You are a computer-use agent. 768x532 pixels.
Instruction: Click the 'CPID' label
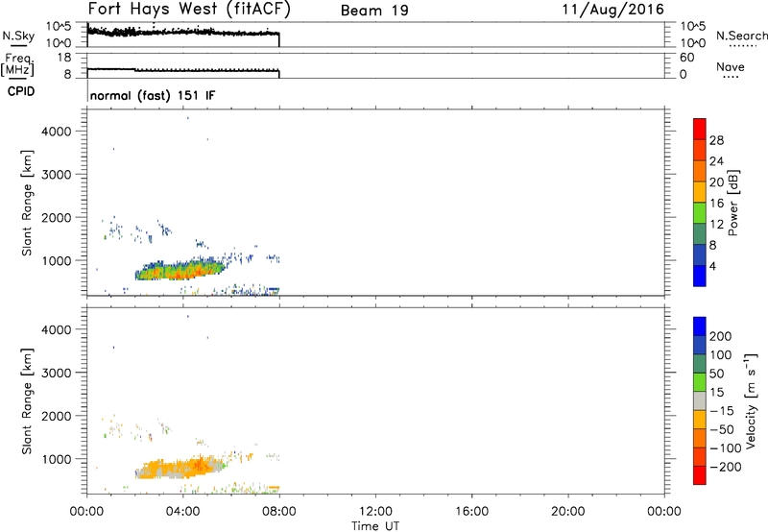21,91
